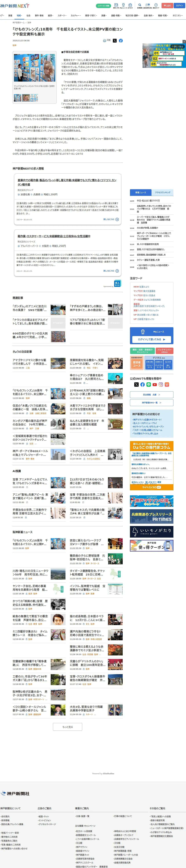The image size is (186, 868).
Task: Click the おでかけ header icon
Action: click(130, 6)
